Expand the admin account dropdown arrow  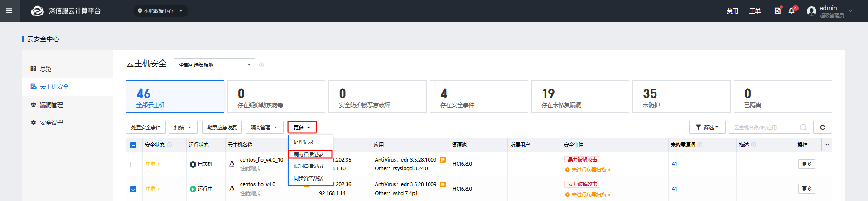click(x=850, y=11)
